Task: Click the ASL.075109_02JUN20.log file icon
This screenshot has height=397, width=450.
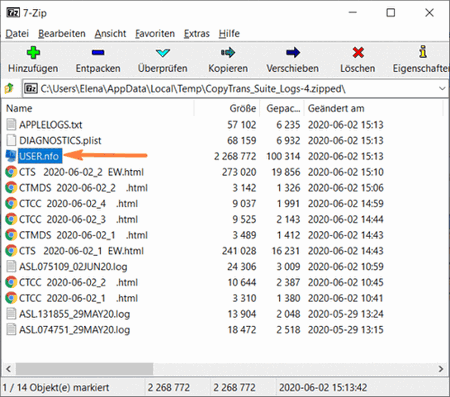Action: [x=11, y=266]
